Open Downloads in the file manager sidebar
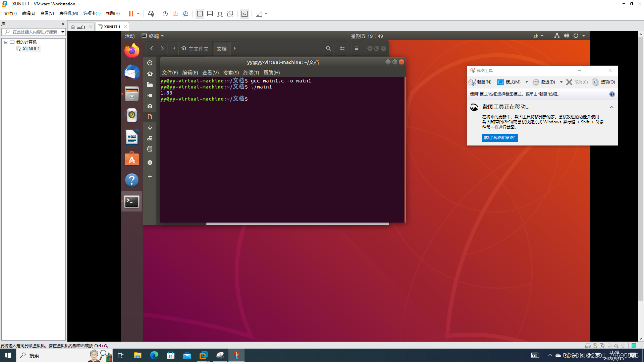This screenshot has width=644, height=362. coord(150,127)
